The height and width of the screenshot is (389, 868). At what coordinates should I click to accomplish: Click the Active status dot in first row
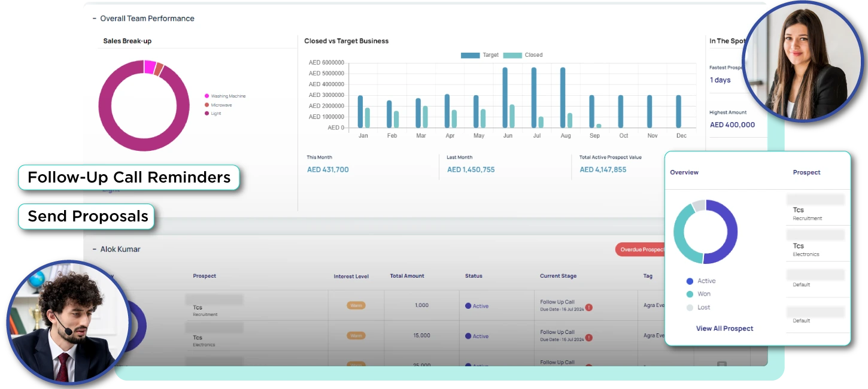[x=468, y=306]
